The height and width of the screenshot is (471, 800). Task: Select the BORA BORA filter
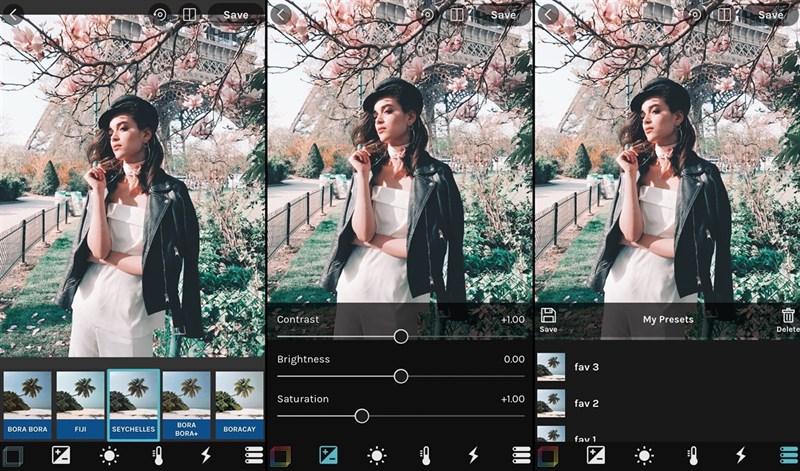click(27, 405)
